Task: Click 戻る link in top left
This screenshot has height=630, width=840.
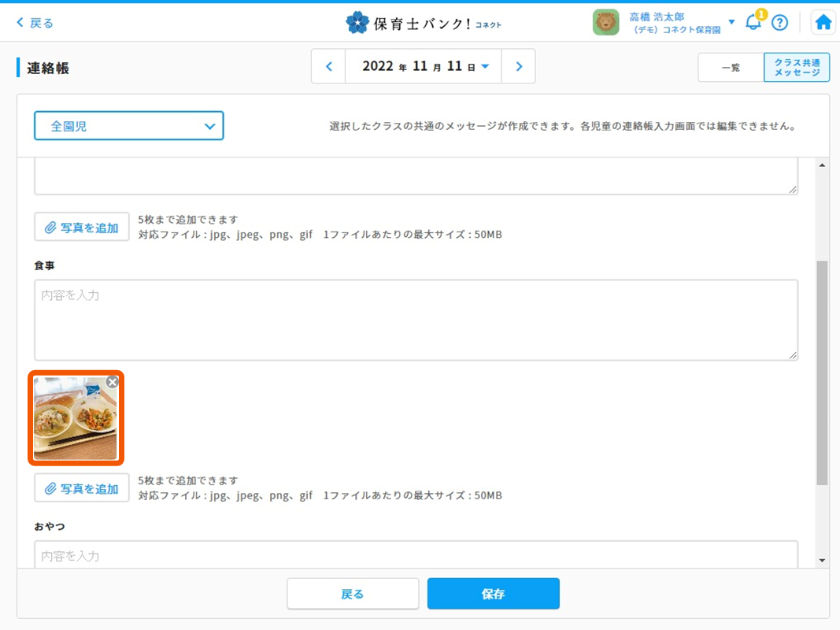Action: coord(35,23)
